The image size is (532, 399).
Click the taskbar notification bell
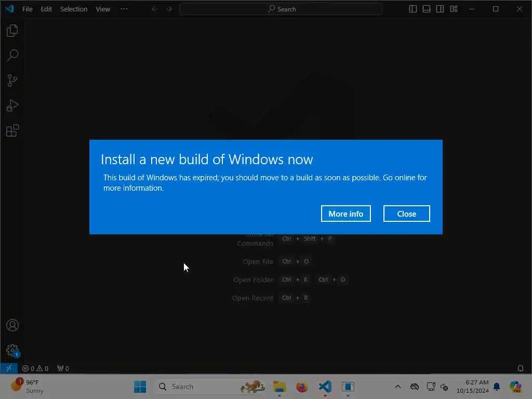(497, 387)
